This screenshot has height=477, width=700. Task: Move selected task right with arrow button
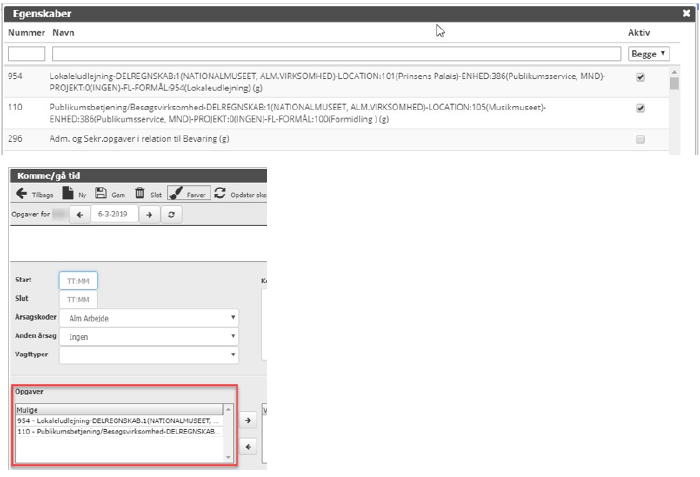(x=249, y=421)
